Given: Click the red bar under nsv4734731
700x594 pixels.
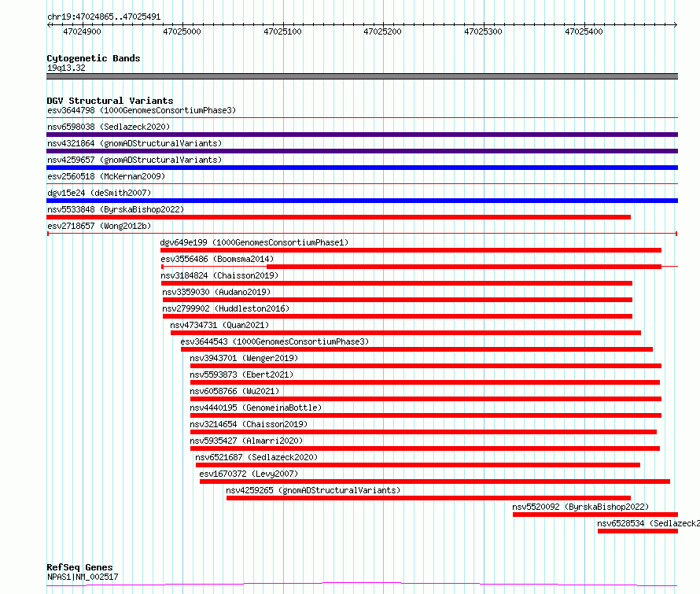Looking at the screenshot, I should click(406, 333).
